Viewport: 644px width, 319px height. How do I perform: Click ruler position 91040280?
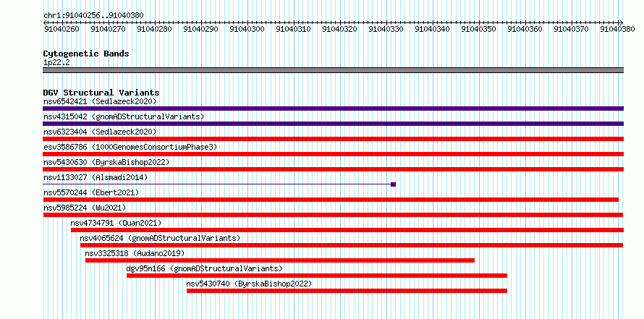[154, 29]
